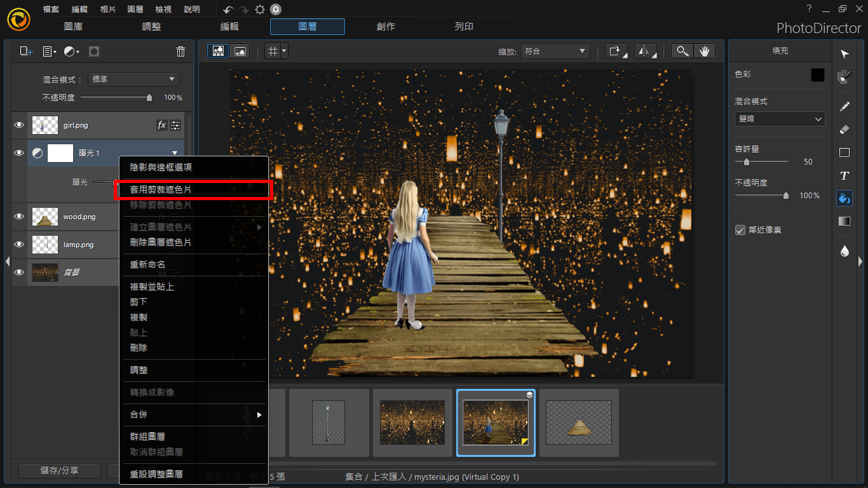Select the gradient tool
The width and height of the screenshot is (868, 488).
click(x=844, y=221)
